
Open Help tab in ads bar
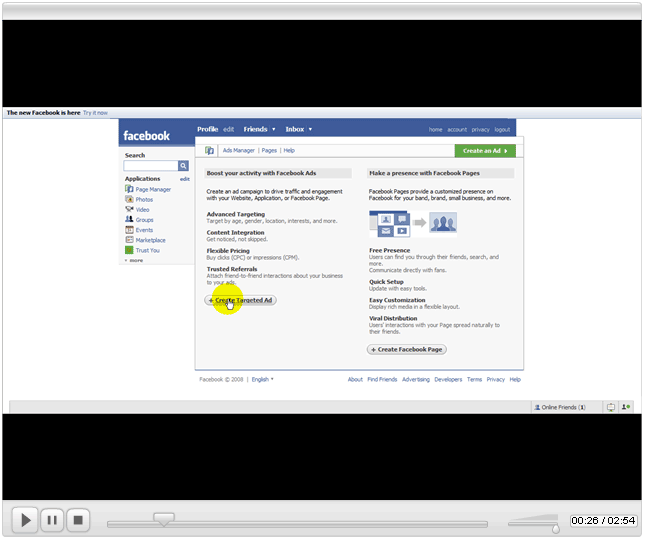[x=290, y=151]
